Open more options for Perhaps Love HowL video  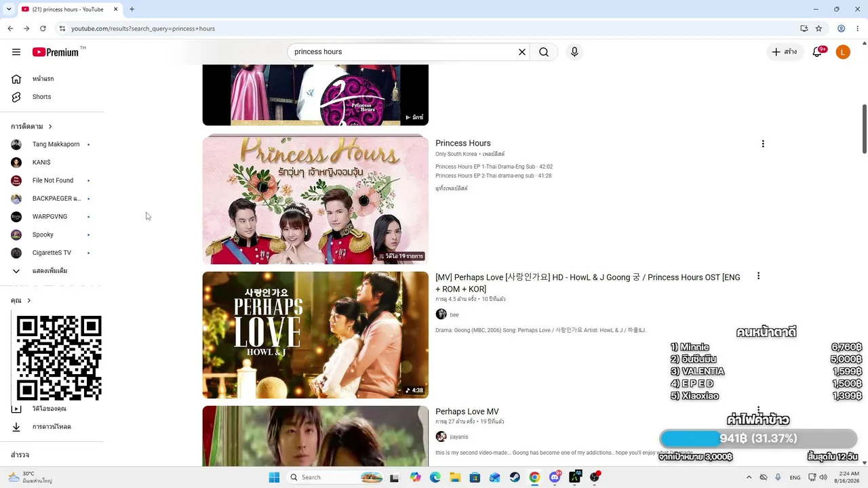click(x=758, y=276)
